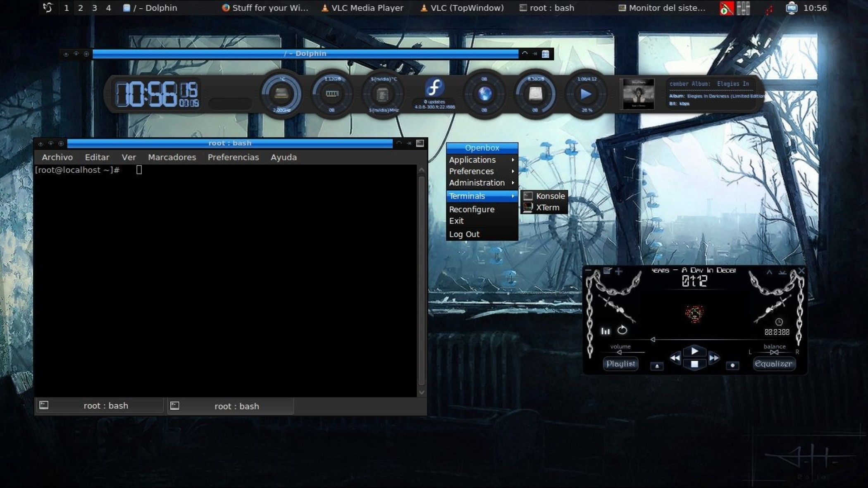868x488 pixels.
Task: Click the RAM memory gauge icon
Action: point(332,94)
